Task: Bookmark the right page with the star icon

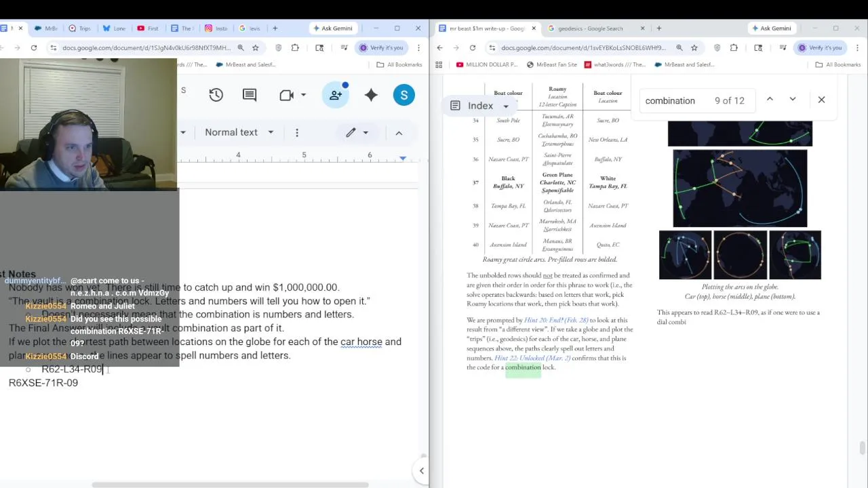Action: pos(694,47)
